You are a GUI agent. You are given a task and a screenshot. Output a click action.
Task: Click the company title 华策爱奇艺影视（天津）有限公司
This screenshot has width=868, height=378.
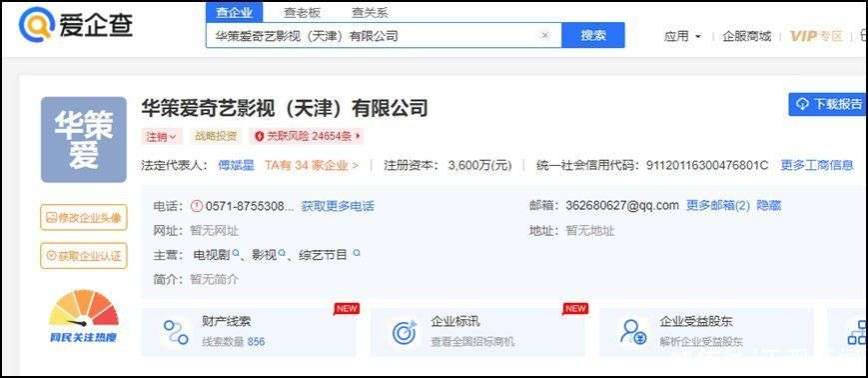point(285,108)
